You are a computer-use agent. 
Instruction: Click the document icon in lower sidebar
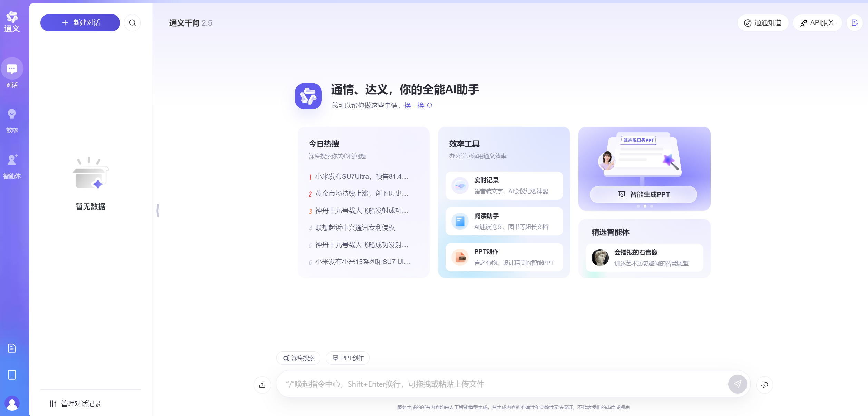pyautogui.click(x=12, y=348)
